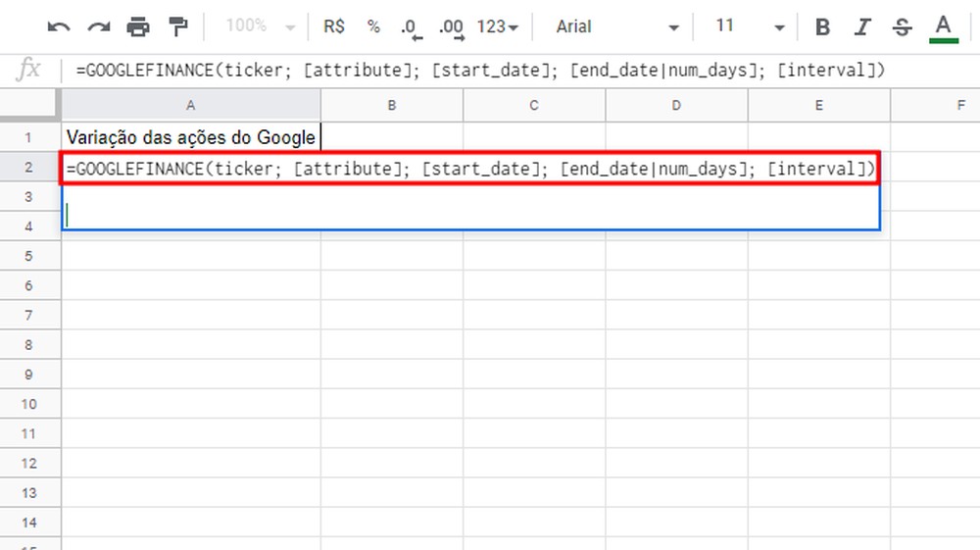Viewport: 980px width, 550px height.
Task: Select column C header
Action: coord(534,105)
